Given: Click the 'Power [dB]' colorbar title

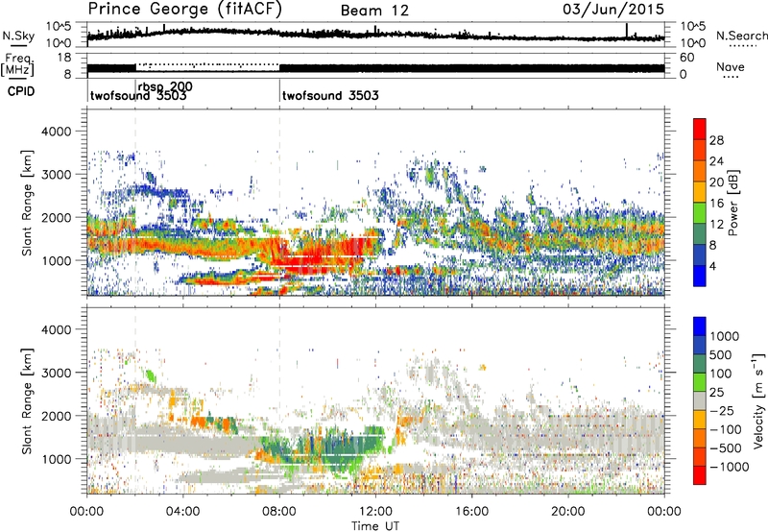Looking at the screenshot, I should (732, 203).
